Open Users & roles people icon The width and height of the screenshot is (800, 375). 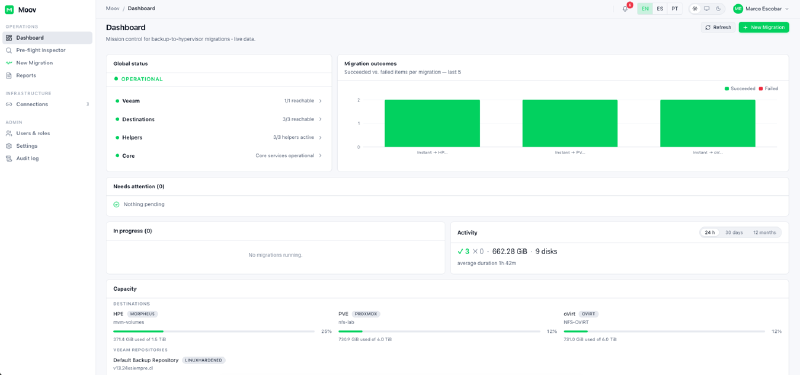click(x=9, y=133)
